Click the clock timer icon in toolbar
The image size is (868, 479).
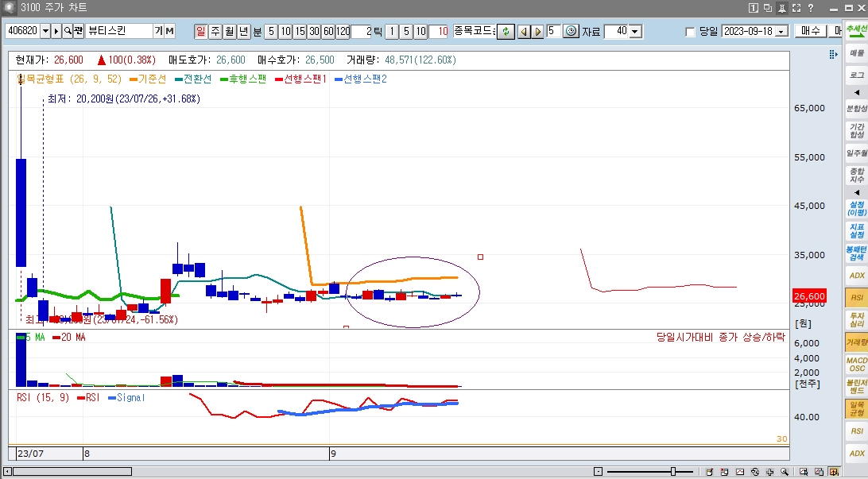point(571,31)
